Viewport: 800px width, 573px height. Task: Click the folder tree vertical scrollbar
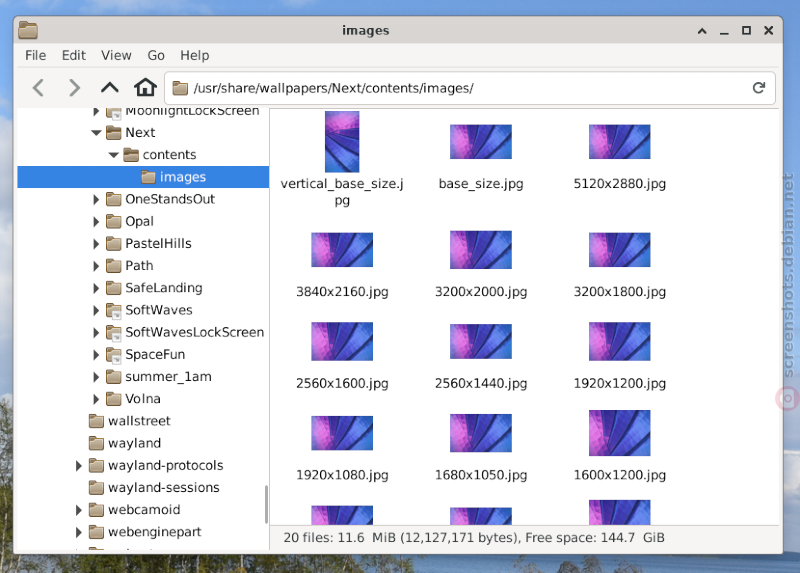coord(266,504)
